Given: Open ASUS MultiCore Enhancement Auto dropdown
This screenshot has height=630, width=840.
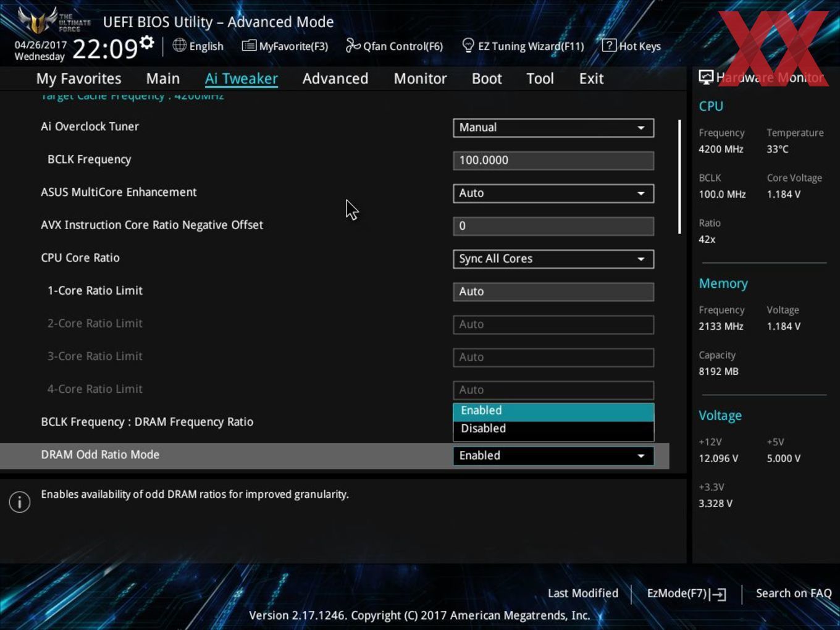Looking at the screenshot, I should (x=553, y=193).
